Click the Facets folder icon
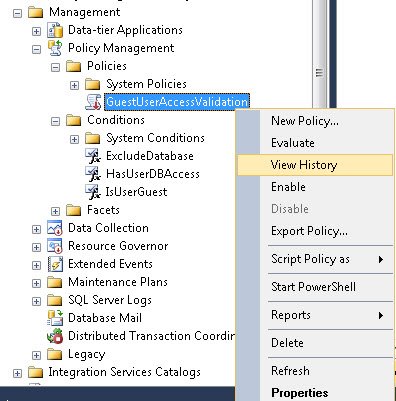 [x=74, y=210]
